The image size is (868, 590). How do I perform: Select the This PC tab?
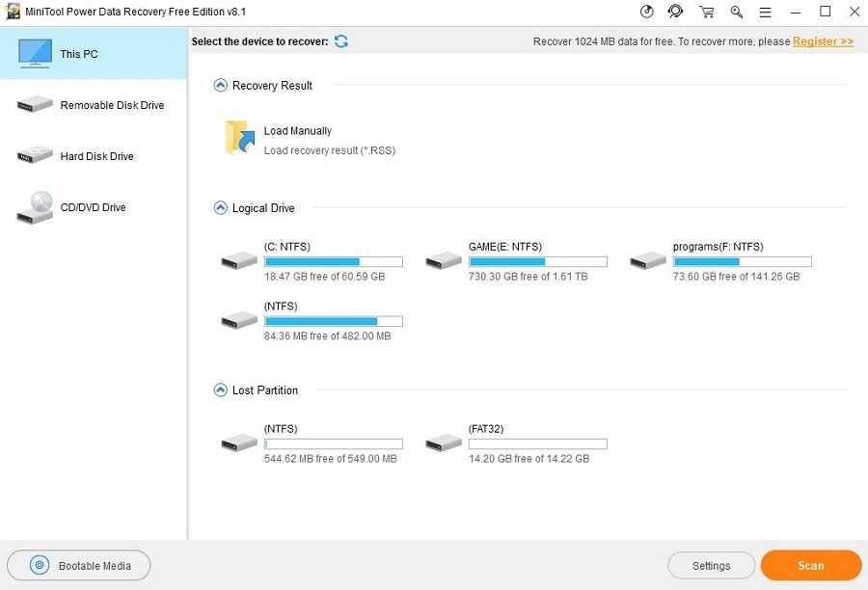pos(93,54)
